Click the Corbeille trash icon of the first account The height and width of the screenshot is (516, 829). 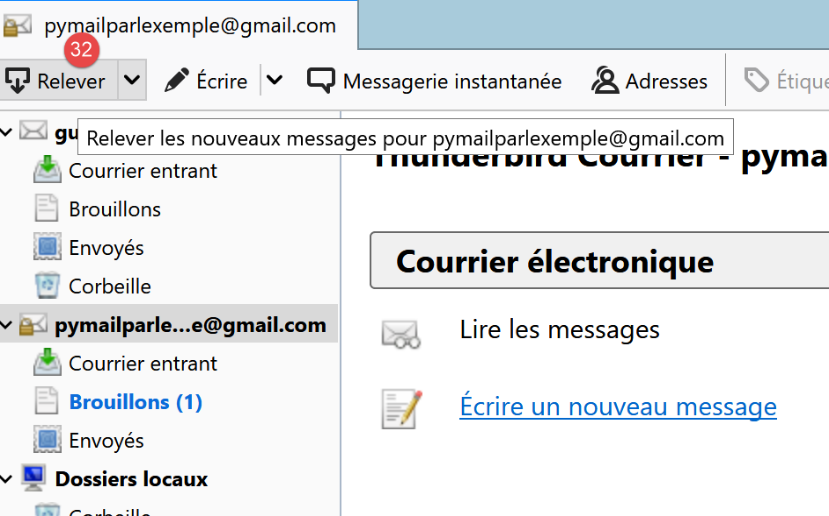[47, 286]
